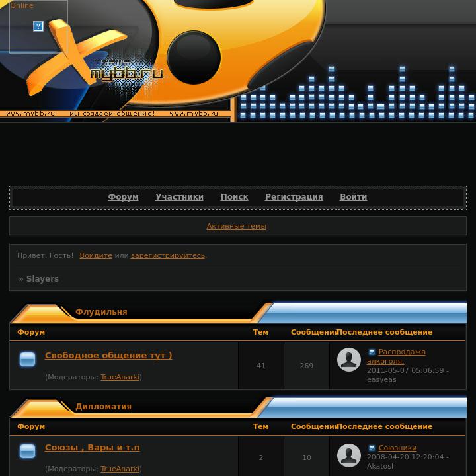
Task: Click the question mark icon under Online
Action: point(38,26)
